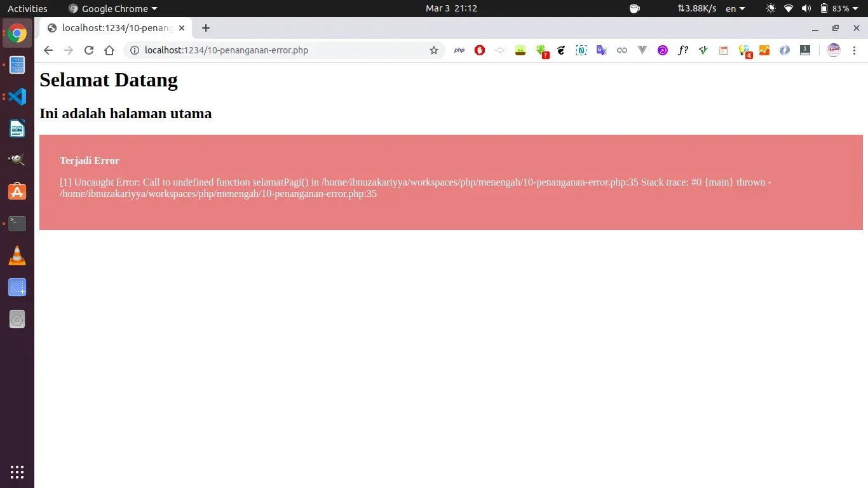
Task: Open the Google Chrome menu in top bar
Action: (x=112, y=8)
